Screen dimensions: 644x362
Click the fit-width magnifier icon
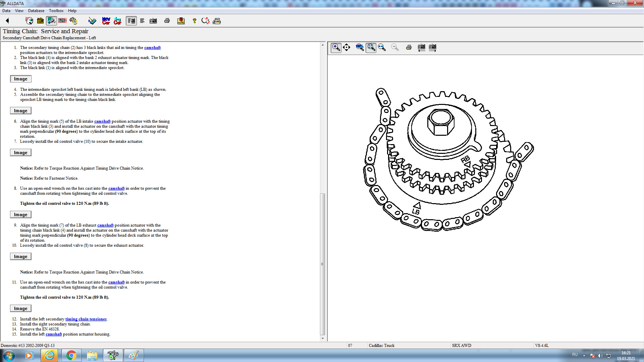tap(382, 47)
